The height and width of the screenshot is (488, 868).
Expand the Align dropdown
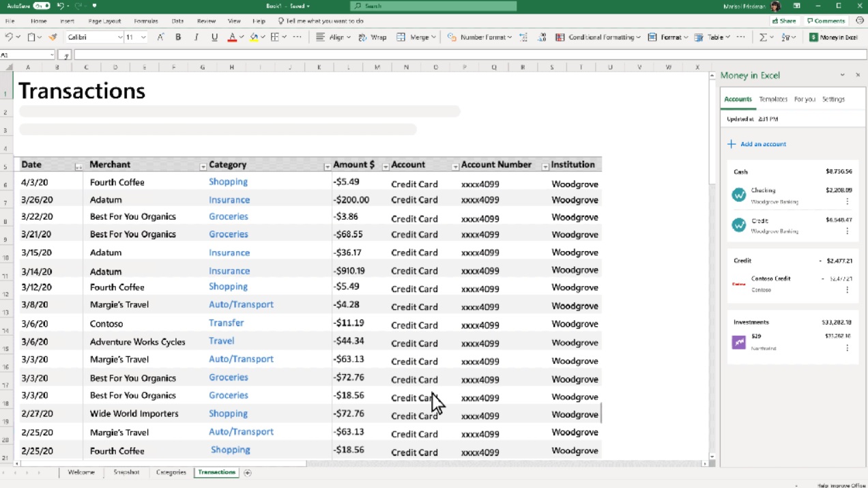coord(349,37)
